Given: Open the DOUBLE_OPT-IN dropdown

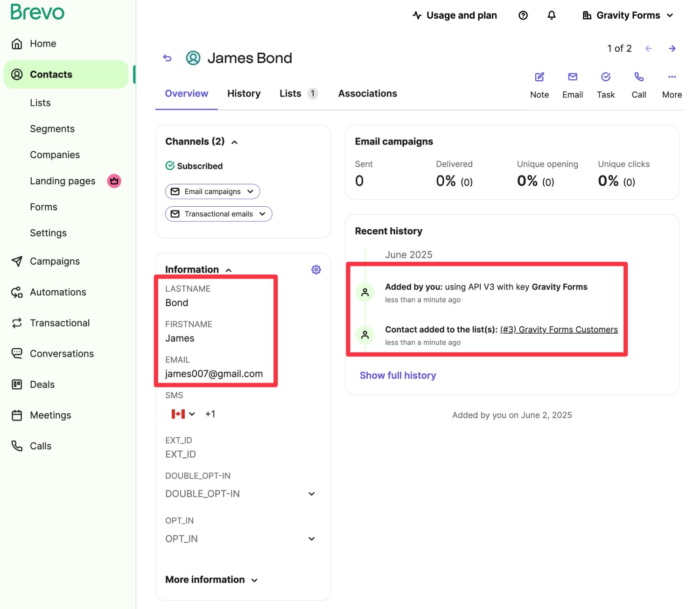Looking at the screenshot, I should 241,494.
